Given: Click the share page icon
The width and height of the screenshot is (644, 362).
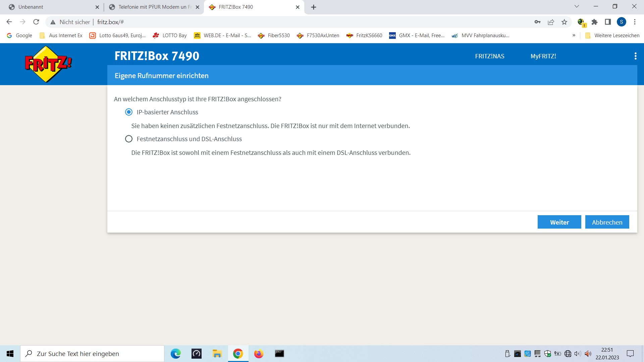Looking at the screenshot, I should point(551,22).
